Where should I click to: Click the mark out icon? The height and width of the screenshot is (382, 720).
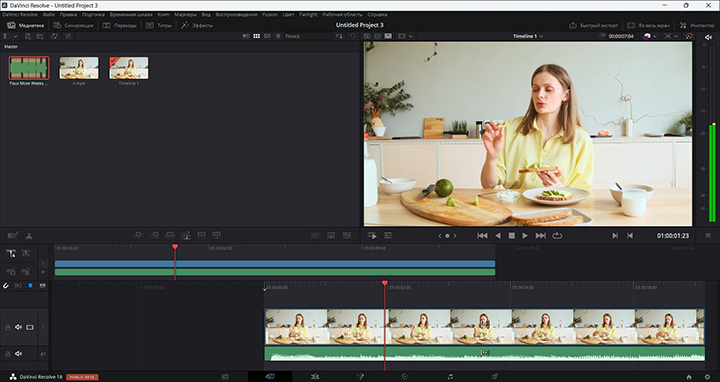pyautogui.click(x=630, y=236)
